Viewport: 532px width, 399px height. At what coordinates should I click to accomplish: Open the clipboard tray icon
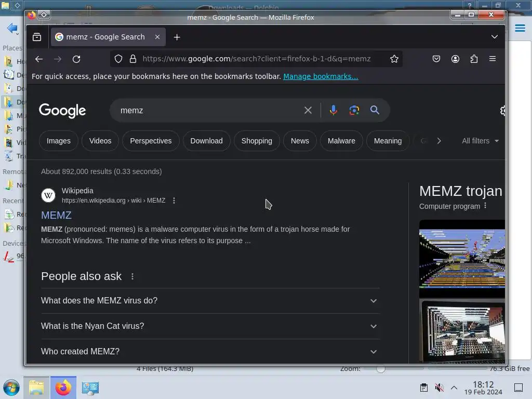tap(424, 388)
